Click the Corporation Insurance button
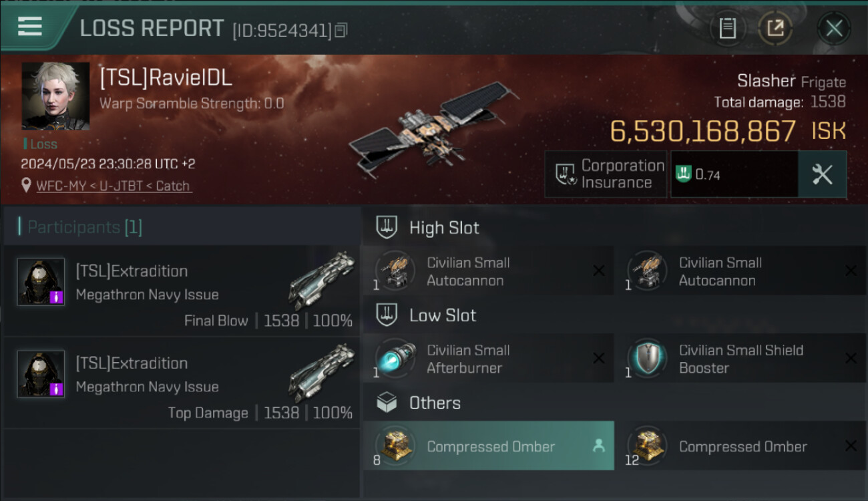868x501 pixels. coord(606,174)
